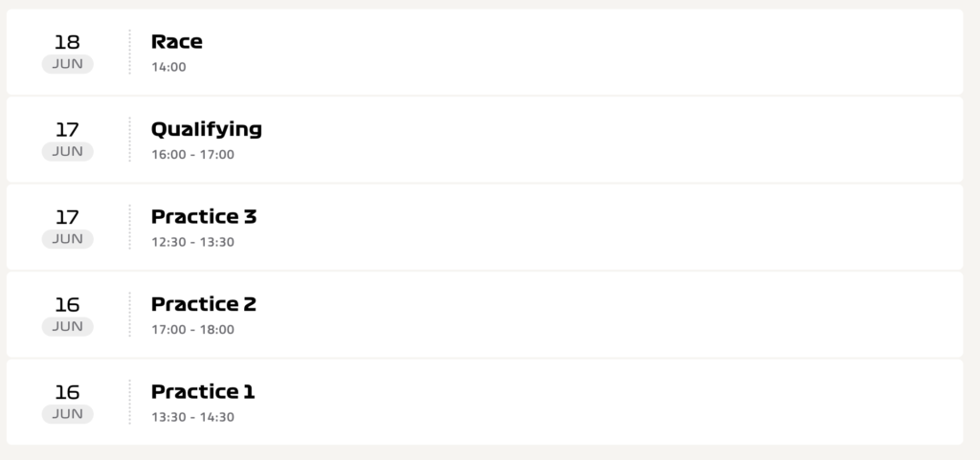Click the JUN badge beside Practice 1
Screen dimensions: 980x460
(x=68, y=414)
